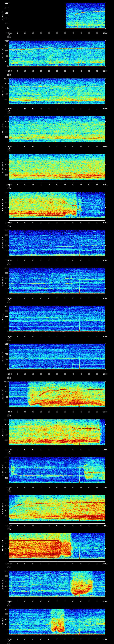Click the spectrogram panel starting at 10:12:00
Image resolution: width=114 pixels, height=644 pixels.
point(57,129)
